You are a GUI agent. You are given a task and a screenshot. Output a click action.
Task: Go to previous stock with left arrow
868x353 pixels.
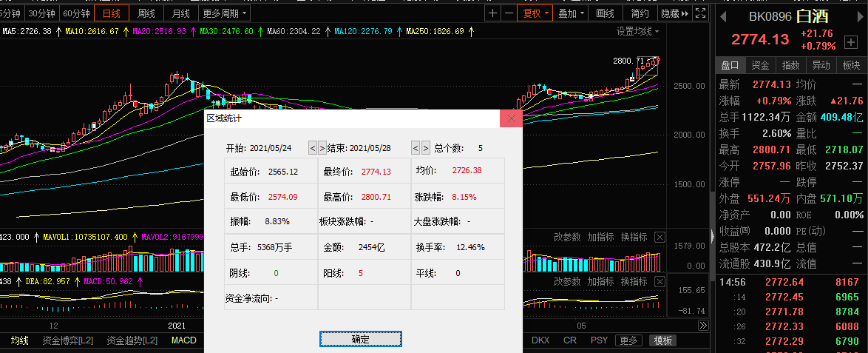pyautogui.click(x=723, y=16)
